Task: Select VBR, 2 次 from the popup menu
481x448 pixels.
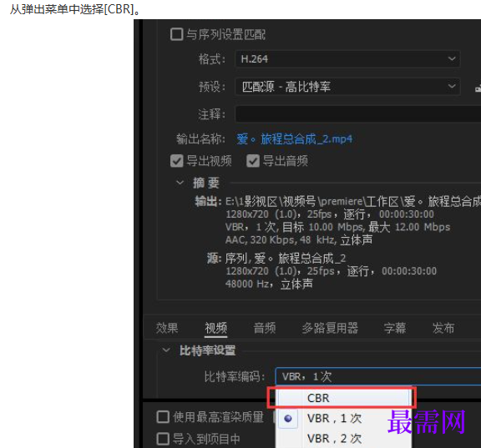Action: pos(343,439)
